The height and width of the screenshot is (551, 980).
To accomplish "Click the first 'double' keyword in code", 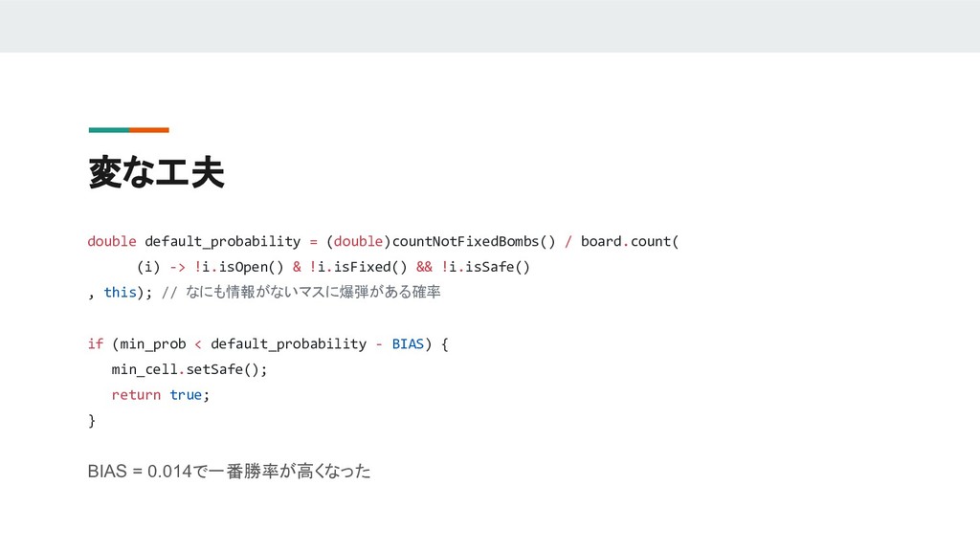I will (112, 242).
